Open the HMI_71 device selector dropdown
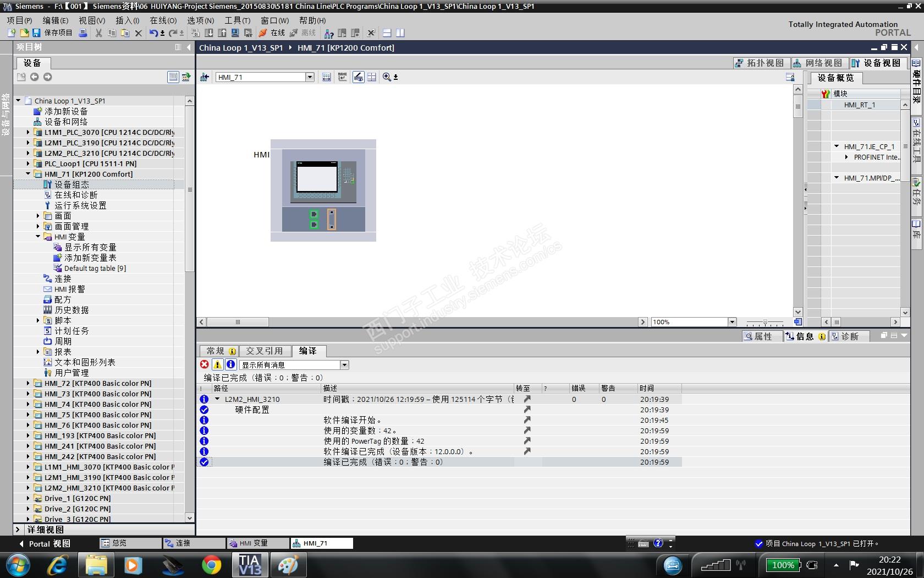 coord(310,77)
